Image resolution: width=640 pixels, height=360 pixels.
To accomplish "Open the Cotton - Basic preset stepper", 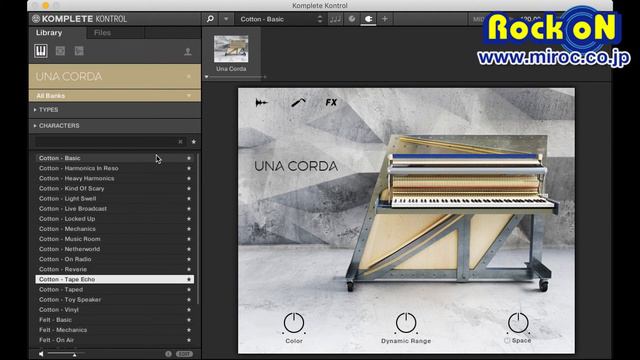I will (x=320, y=19).
